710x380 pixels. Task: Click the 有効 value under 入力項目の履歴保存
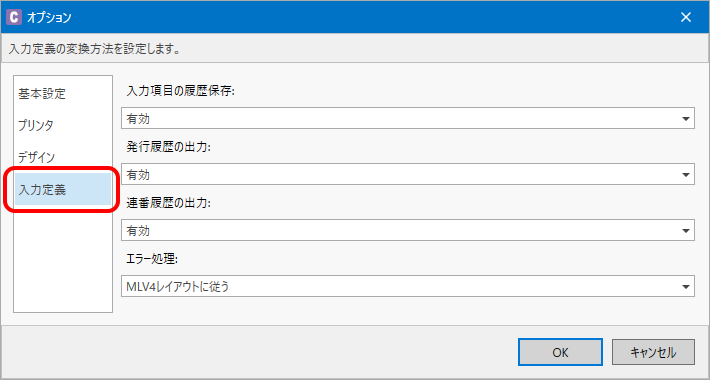[x=139, y=119]
